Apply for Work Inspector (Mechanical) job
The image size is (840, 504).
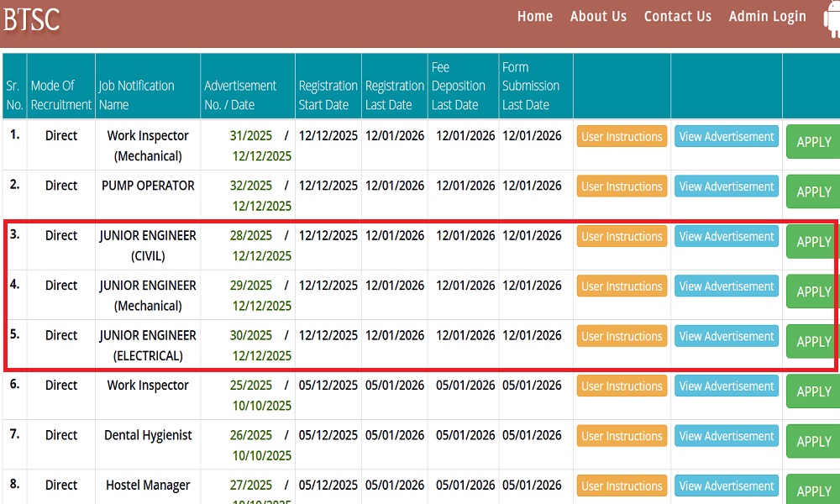coord(813,142)
